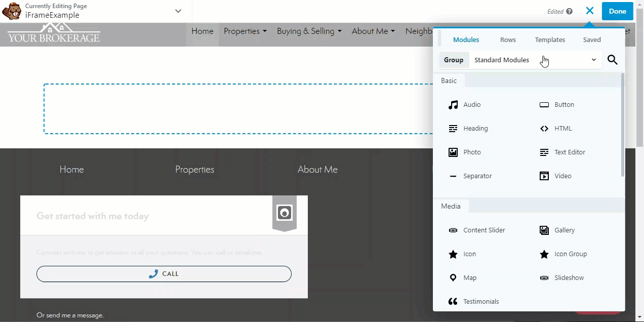The width and height of the screenshot is (644, 322).
Task: Expand the Properties nav menu
Action: click(x=245, y=31)
